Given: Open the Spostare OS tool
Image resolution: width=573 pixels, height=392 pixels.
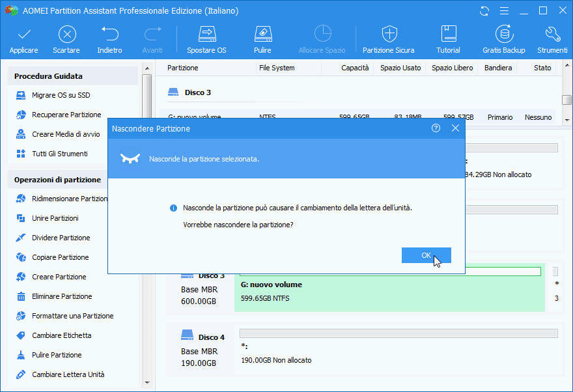Looking at the screenshot, I should click(x=206, y=40).
